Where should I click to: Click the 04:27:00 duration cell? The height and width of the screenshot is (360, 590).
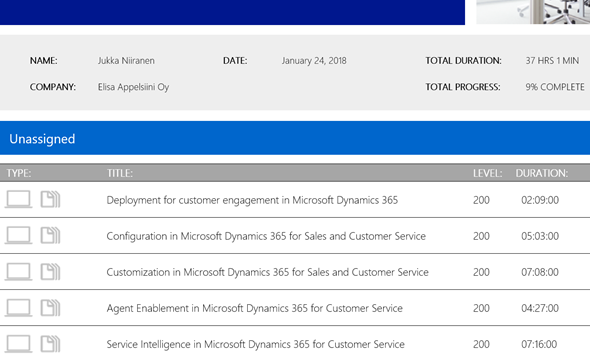tap(540, 308)
